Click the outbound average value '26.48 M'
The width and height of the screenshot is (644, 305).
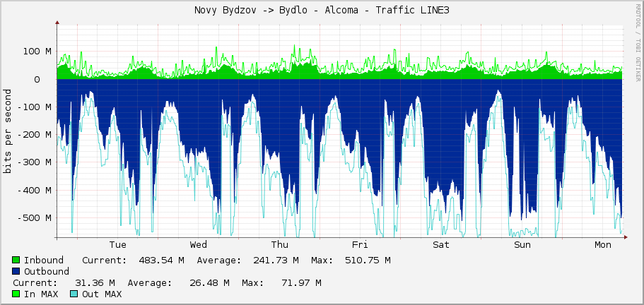tap(209, 283)
